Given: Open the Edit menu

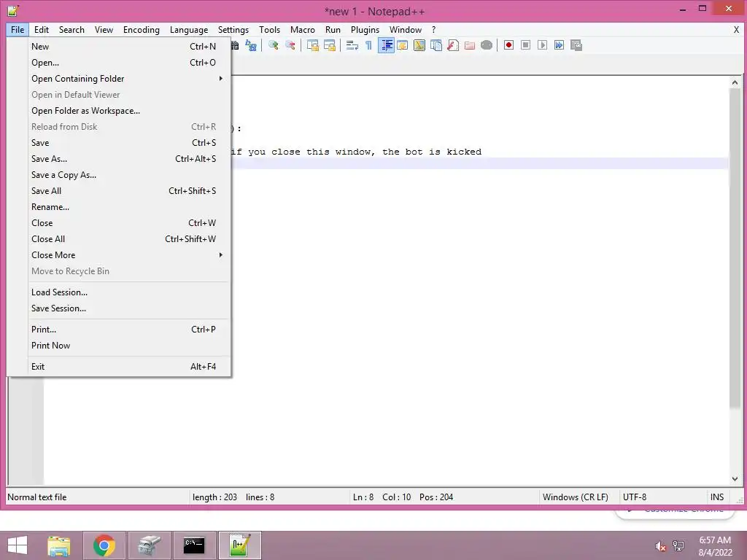Looking at the screenshot, I should (x=42, y=29).
